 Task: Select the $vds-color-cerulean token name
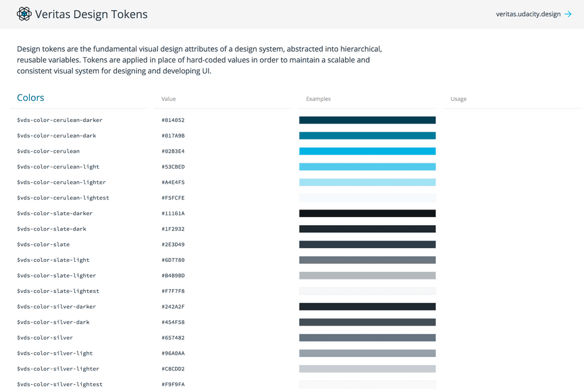click(x=48, y=150)
